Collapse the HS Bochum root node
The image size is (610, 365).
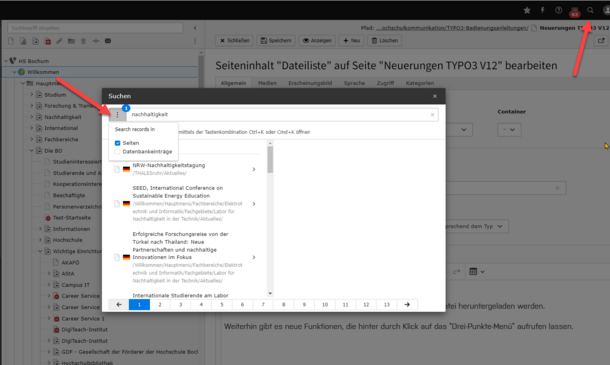pyautogui.click(x=6, y=61)
